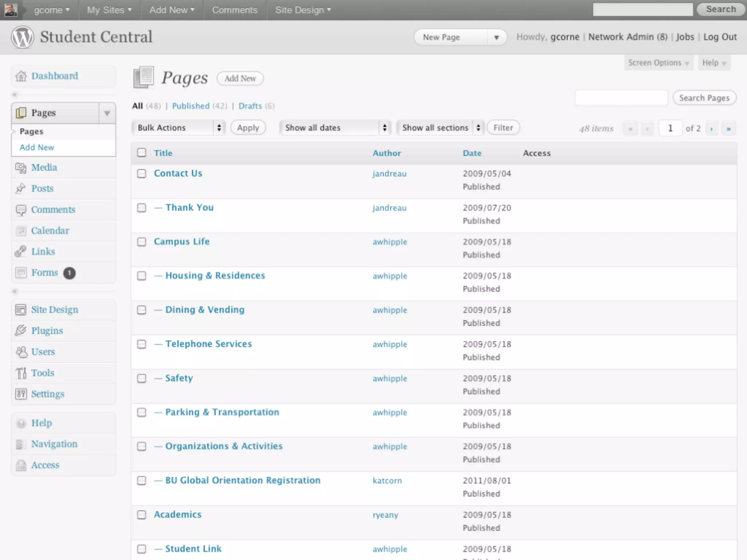Screen dimensions: 747x560
Task: Open the Users people icon
Action: coord(21,352)
